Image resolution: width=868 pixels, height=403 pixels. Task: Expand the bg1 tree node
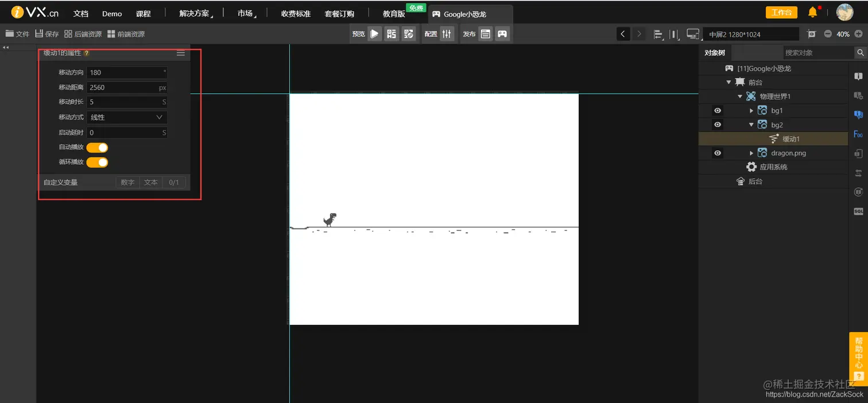(x=751, y=111)
